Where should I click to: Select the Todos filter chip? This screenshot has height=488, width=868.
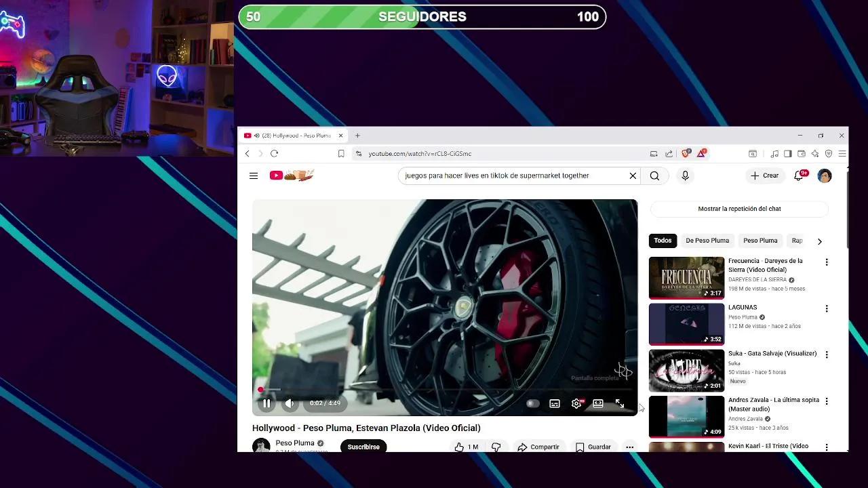coord(663,241)
